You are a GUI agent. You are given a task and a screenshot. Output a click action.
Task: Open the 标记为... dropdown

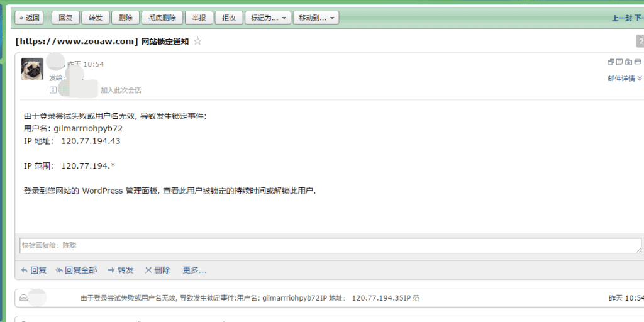coord(268,18)
